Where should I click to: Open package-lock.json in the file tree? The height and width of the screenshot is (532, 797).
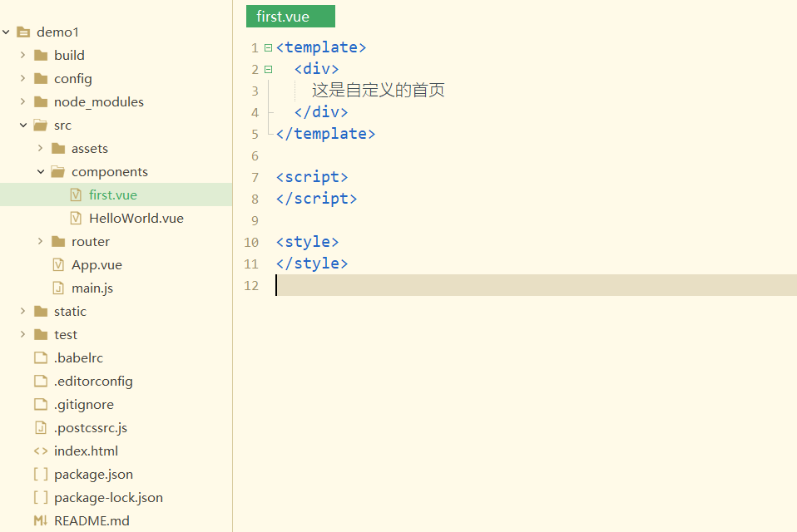[x=108, y=498]
